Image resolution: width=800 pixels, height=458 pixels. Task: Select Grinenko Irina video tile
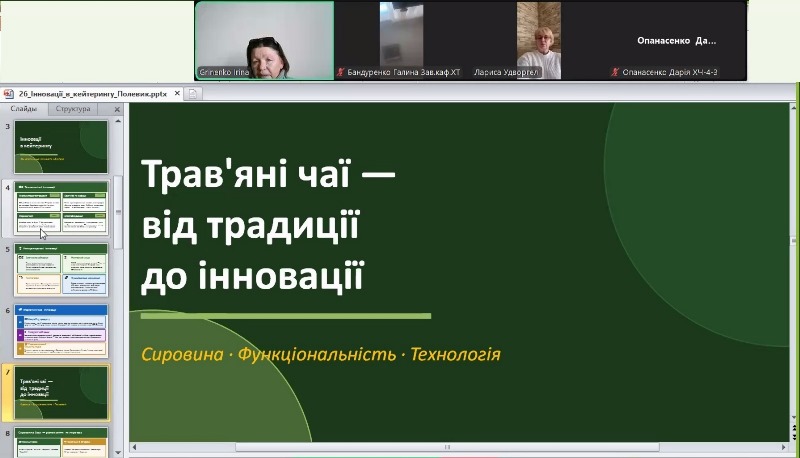[x=264, y=41]
